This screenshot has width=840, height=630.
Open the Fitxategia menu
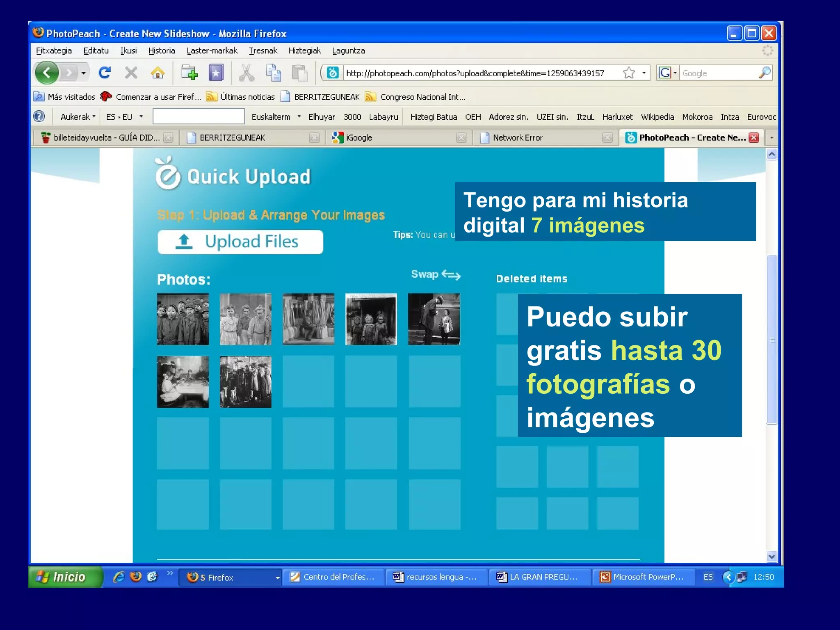(x=54, y=51)
